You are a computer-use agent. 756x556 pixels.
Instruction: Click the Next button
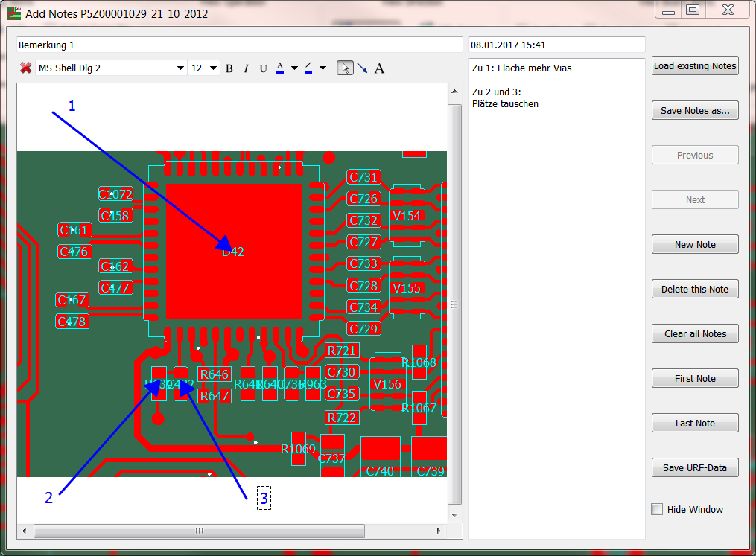[695, 200]
